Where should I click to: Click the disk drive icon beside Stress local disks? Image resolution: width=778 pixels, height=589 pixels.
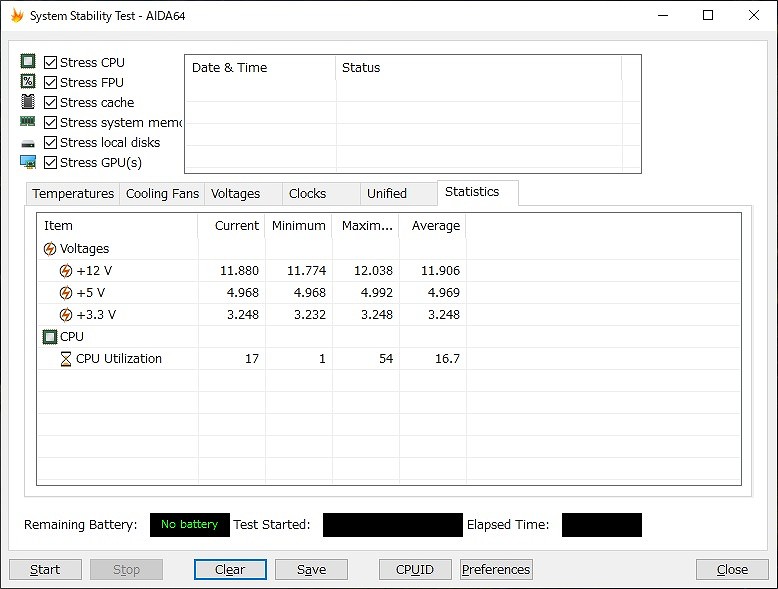pos(28,143)
